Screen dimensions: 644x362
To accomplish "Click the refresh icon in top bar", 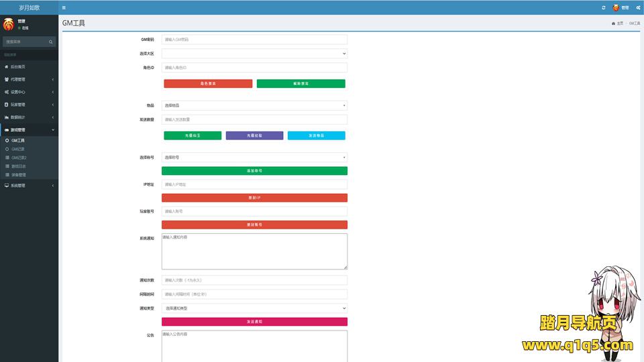I will pos(604,7).
